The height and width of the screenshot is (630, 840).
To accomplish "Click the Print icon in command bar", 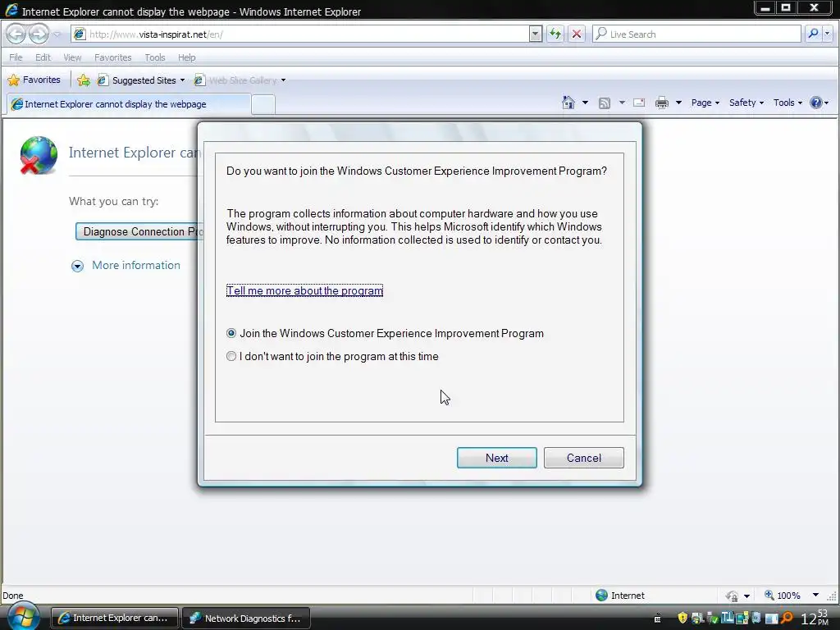I will 662,103.
